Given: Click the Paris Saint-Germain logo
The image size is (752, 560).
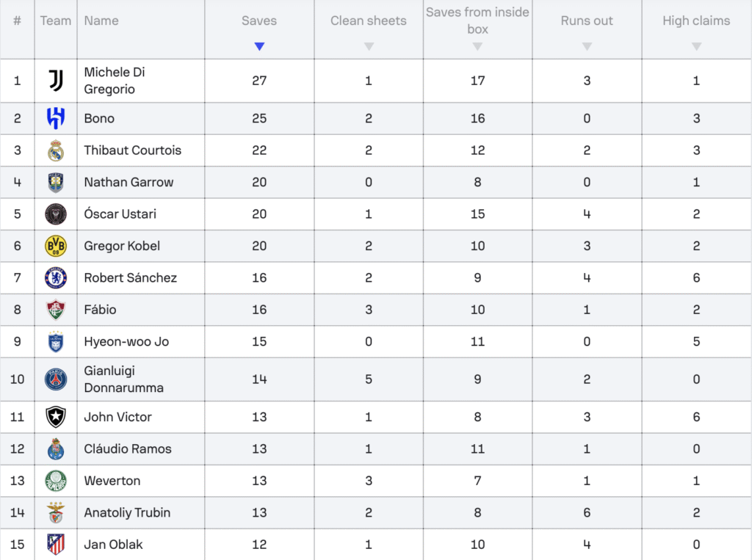Looking at the screenshot, I should coord(56,379).
